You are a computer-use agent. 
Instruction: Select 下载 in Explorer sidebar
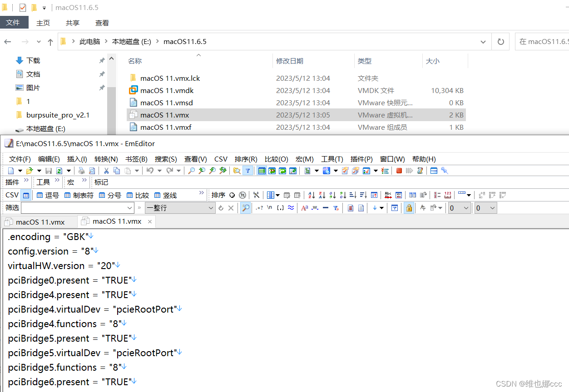(33, 60)
